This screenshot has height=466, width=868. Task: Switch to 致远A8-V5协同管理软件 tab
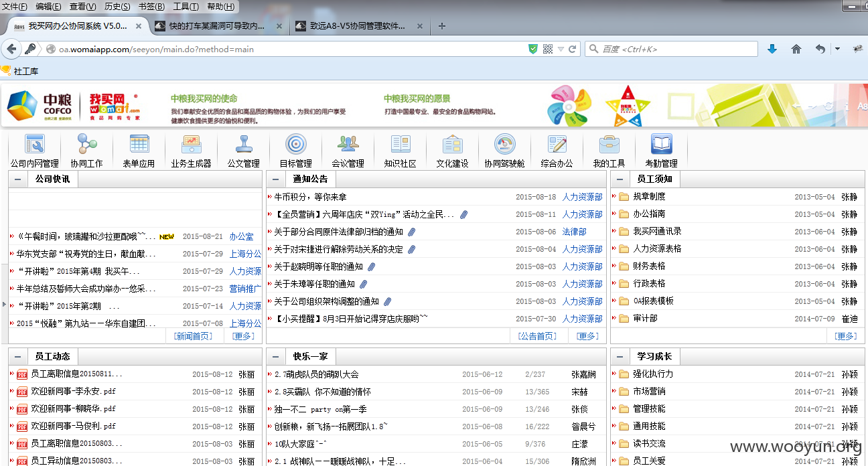[x=359, y=27]
